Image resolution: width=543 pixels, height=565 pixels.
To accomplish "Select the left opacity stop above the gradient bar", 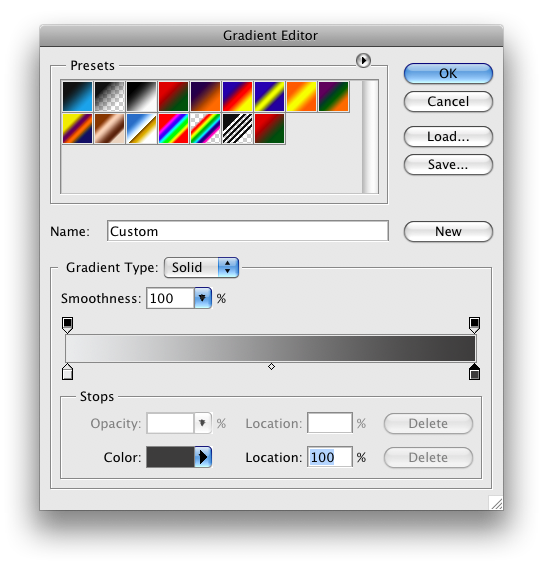I will coord(67,325).
